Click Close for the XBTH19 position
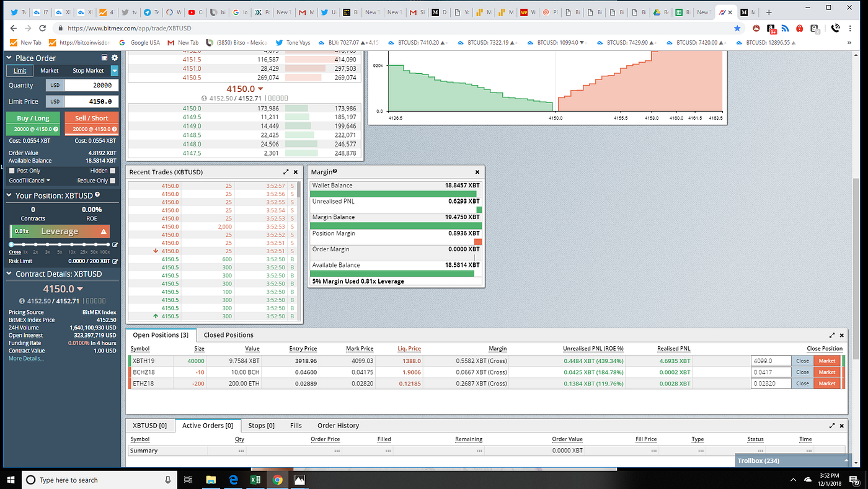The image size is (868, 489). (802, 361)
